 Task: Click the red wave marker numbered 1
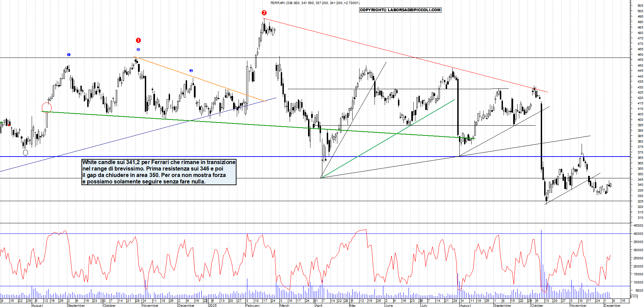138,40
